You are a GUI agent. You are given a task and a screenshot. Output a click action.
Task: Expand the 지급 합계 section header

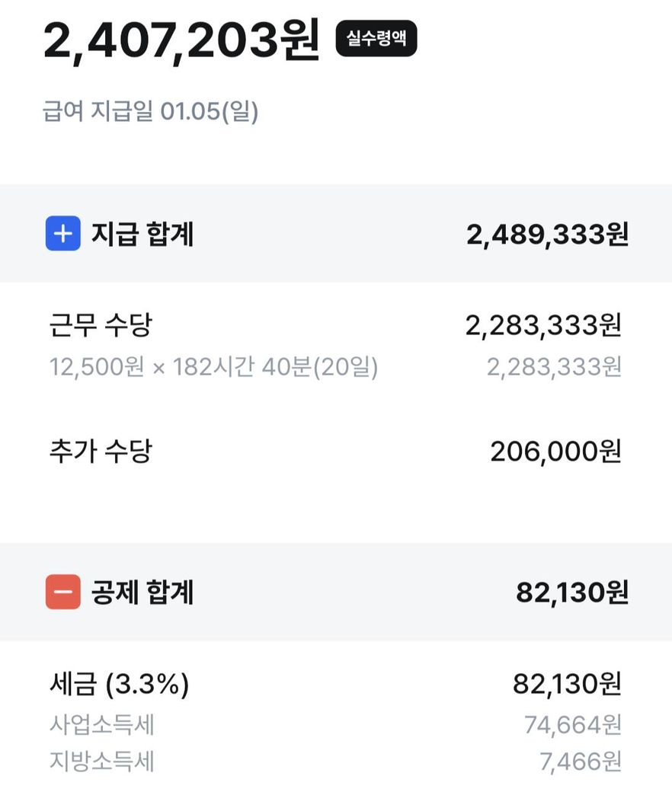[142, 234]
